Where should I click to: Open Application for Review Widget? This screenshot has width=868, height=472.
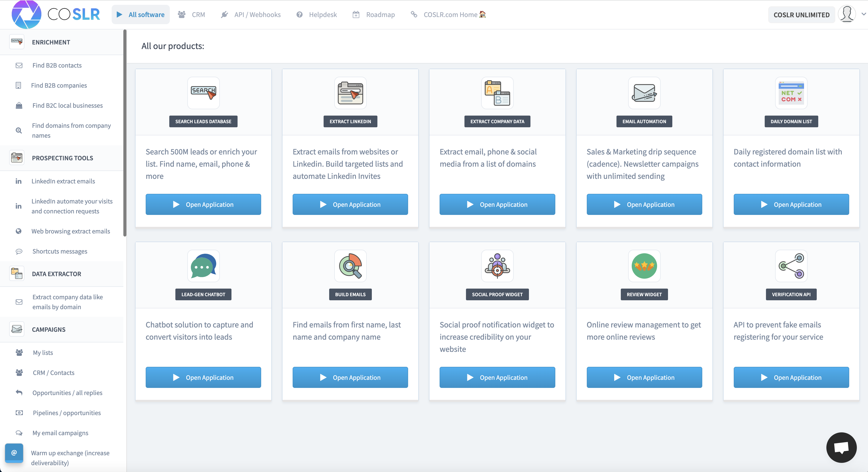(x=644, y=377)
